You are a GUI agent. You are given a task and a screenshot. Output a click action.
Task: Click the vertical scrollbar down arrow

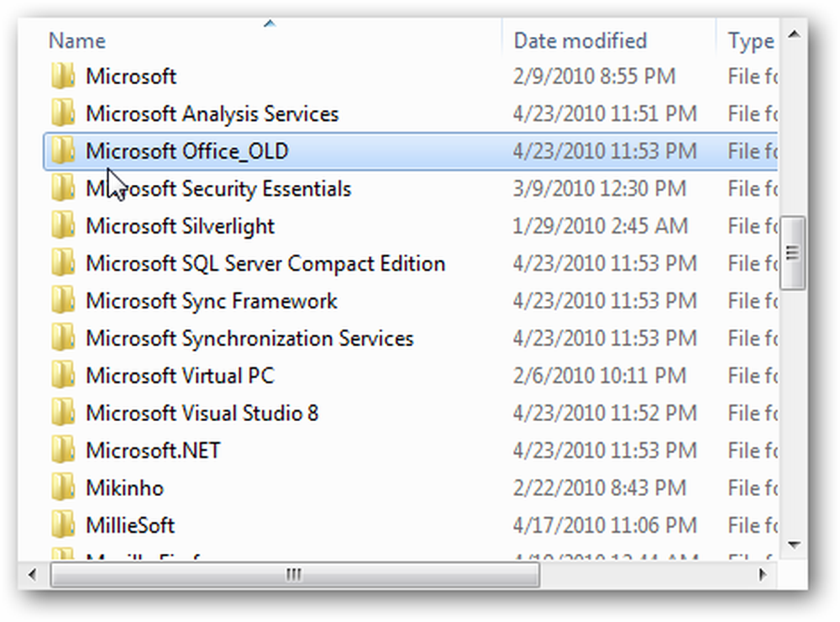[x=794, y=545]
